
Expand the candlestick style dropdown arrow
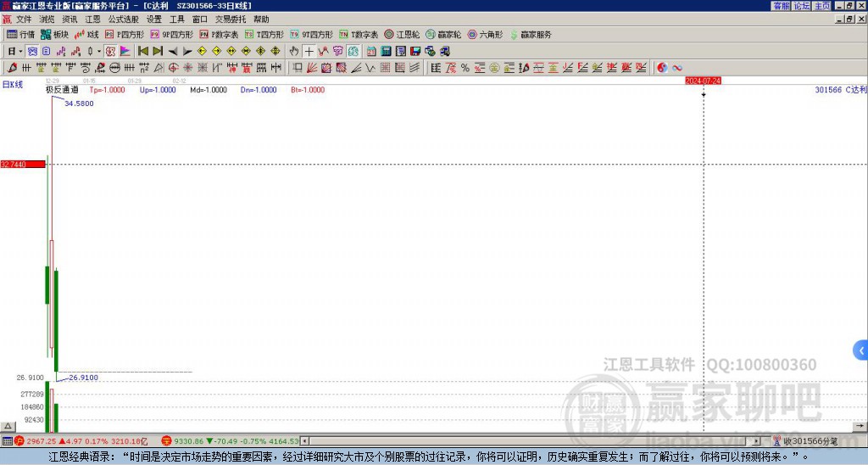[99, 51]
